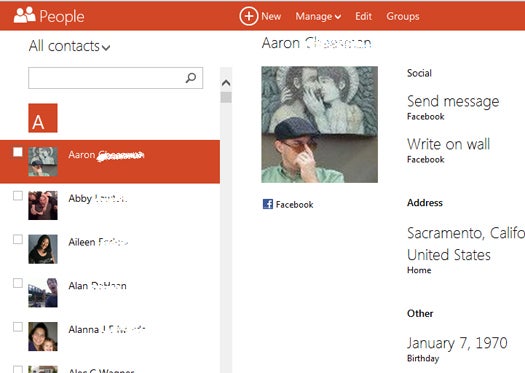Select Aaron in the contact list
This screenshot has height=373, width=525.
[110, 162]
